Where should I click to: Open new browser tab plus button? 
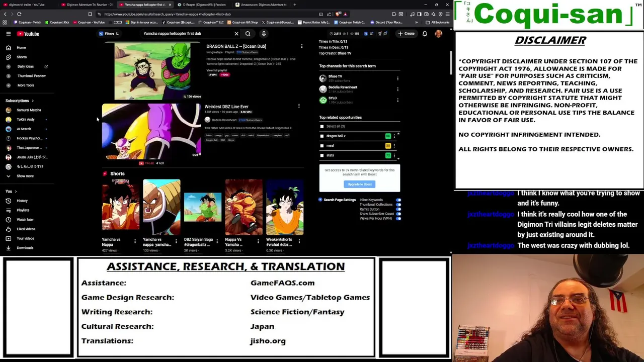(x=295, y=5)
